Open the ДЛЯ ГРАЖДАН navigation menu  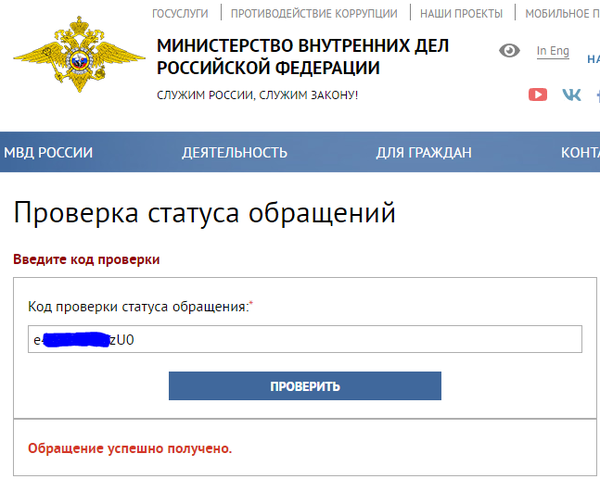[x=423, y=152]
